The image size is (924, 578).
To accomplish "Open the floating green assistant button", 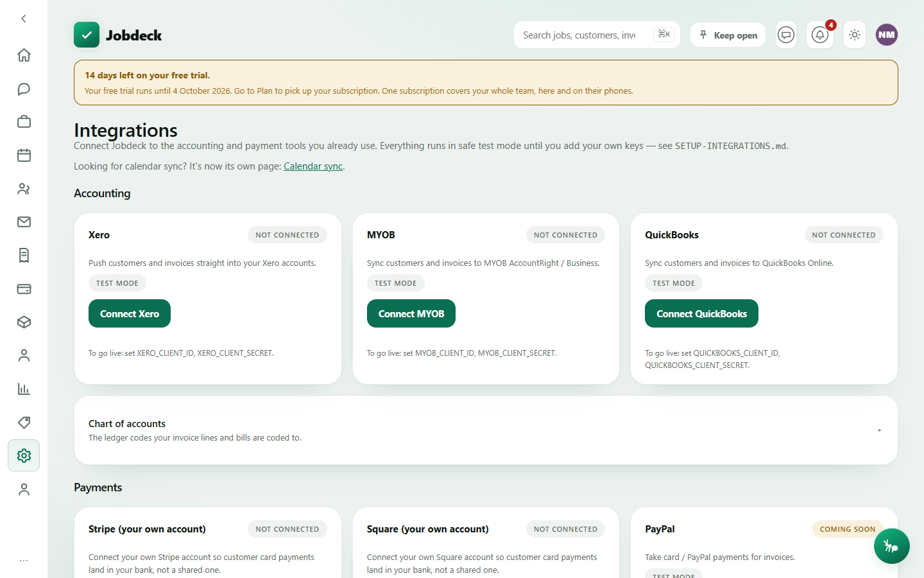I will click(x=891, y=546).
